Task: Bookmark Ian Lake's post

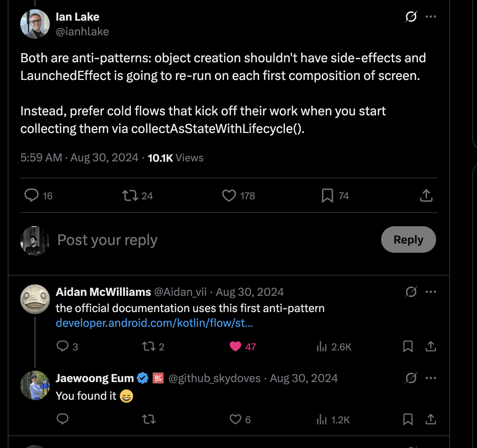Action: tap(327, 196)
